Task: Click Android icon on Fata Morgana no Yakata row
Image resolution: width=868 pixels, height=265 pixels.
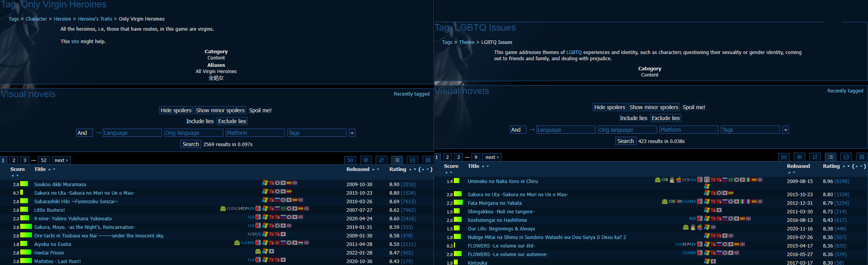Action: (665, 201)
